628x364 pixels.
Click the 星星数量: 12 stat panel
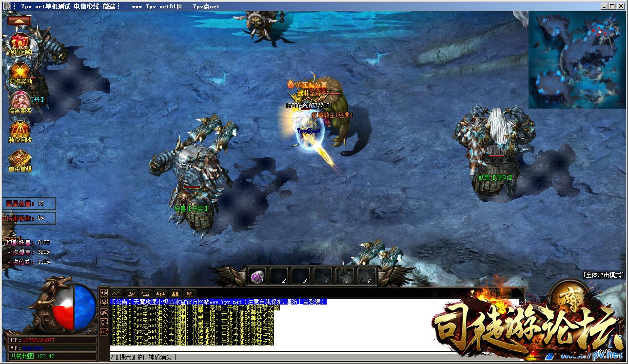pos(29,203)
